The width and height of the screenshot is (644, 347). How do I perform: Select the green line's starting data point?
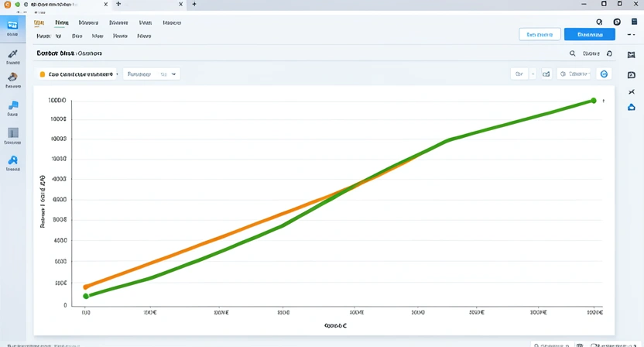[x=86, y=296]
